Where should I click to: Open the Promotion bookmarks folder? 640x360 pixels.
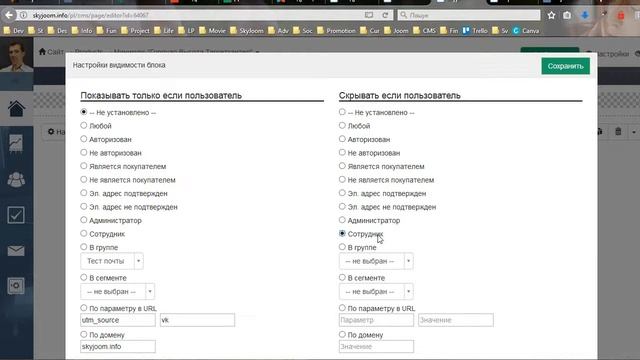[336, 31]
